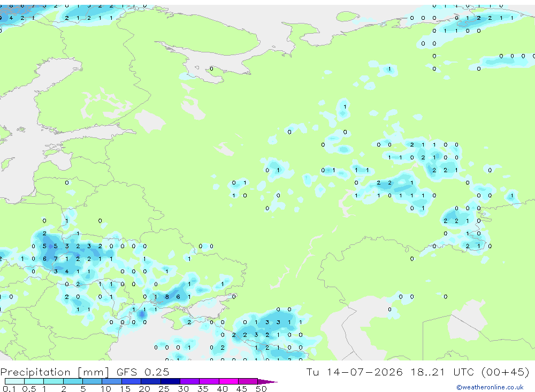Click the "45" legend scale label

[242, 389]
